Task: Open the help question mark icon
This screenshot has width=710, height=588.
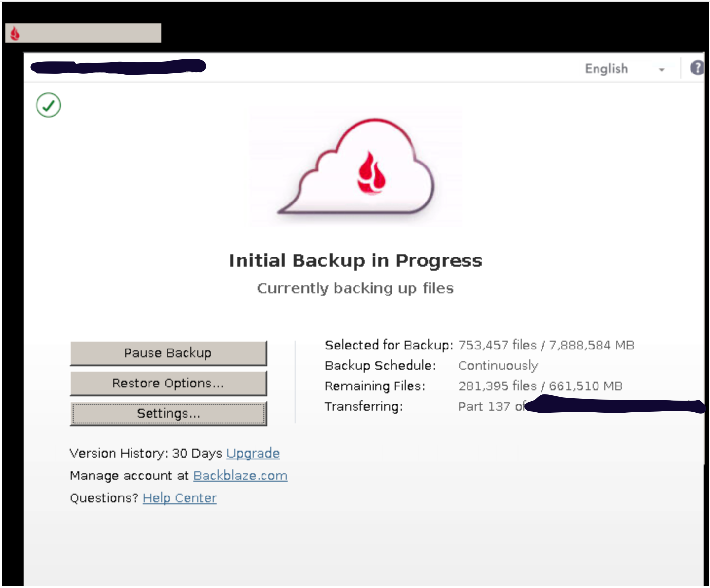Action: click(x=697, y=68)
